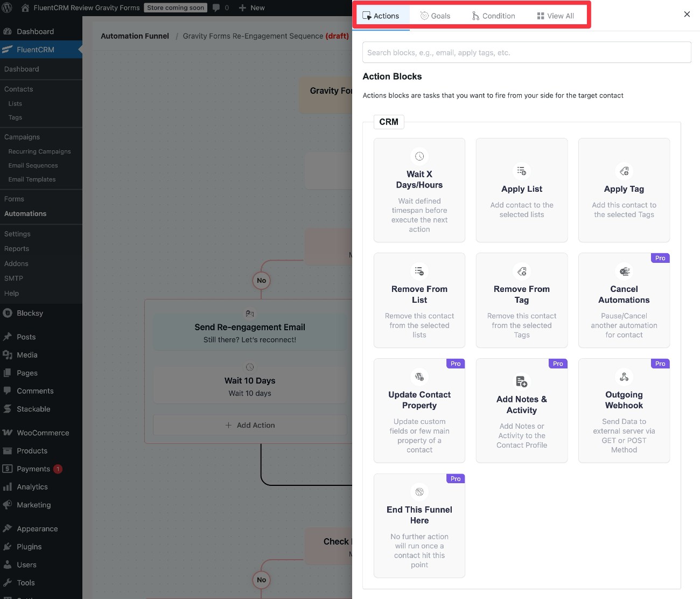Click the Payments icon in the sidebar

pyautogui.click(x=8, y=469)
